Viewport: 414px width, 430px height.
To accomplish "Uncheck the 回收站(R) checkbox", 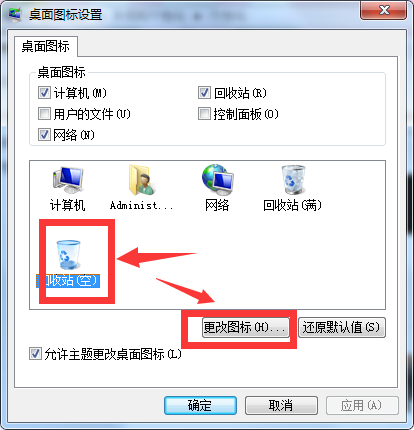I will pyautogui.click(x=204, y=93).
